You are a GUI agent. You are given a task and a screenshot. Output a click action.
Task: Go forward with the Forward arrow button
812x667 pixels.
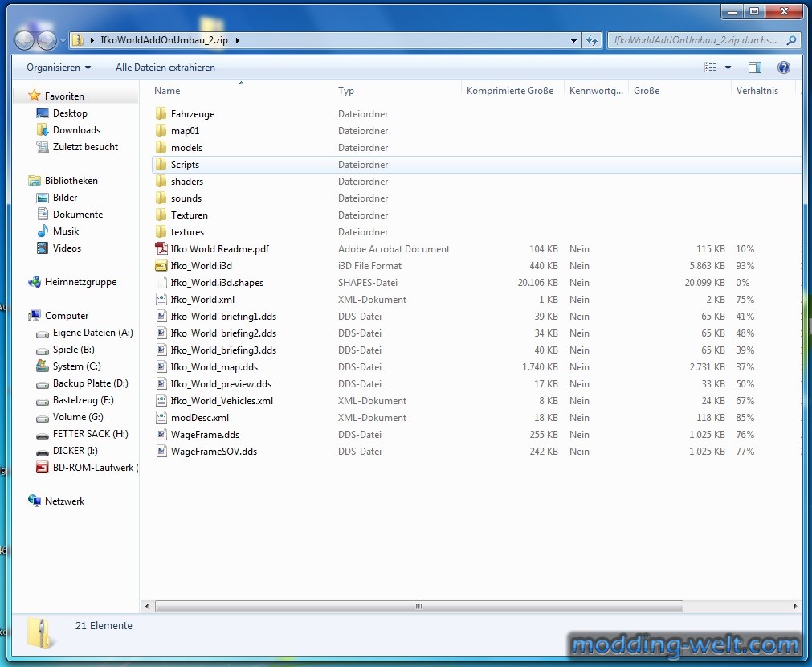47,40
